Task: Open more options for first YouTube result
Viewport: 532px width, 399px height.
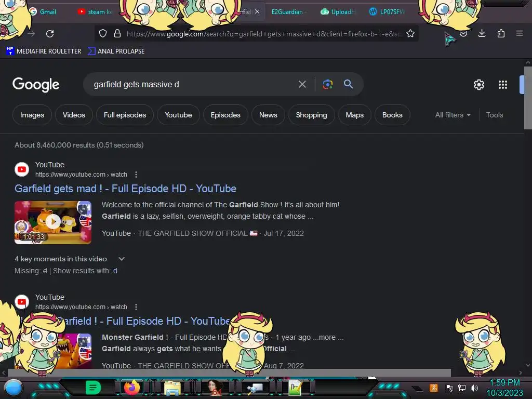Action: pos(136,175)
